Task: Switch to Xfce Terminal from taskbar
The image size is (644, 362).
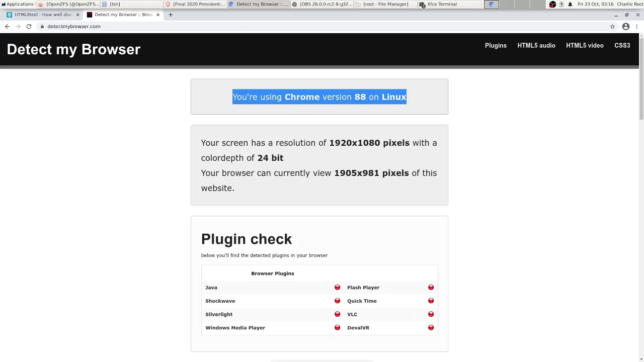Action: [x=449, y=4]
